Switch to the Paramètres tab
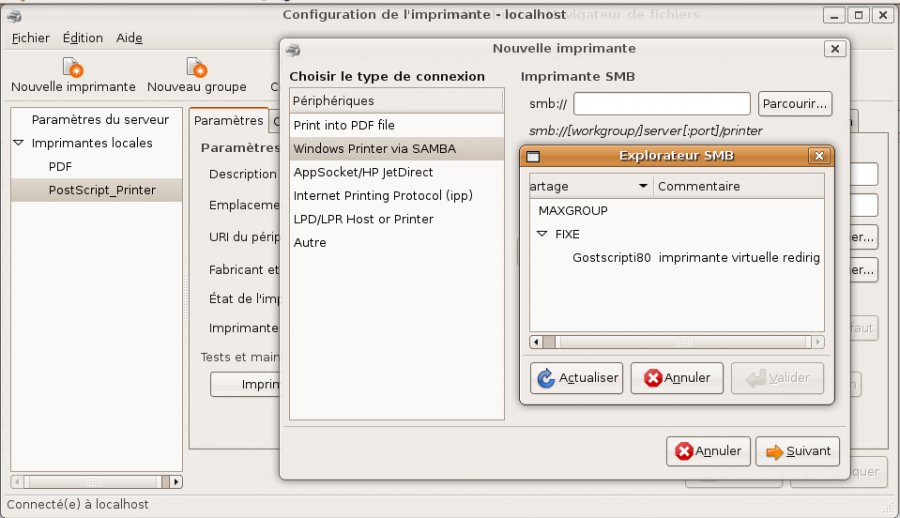 (228, 121)
